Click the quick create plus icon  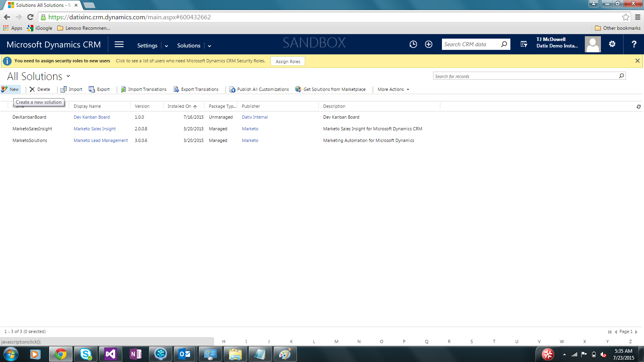(429, 44)
